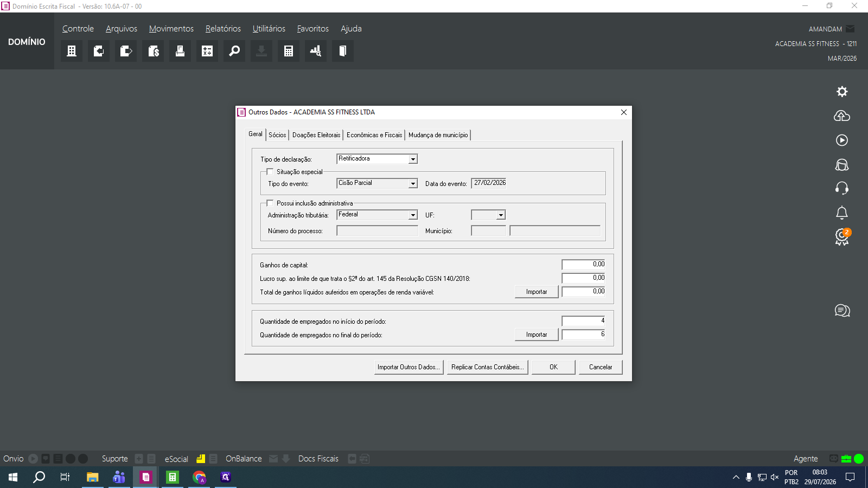Toggle the Situação especial checkbox
This screenshot has height=488, width=868.
point(270,172)
